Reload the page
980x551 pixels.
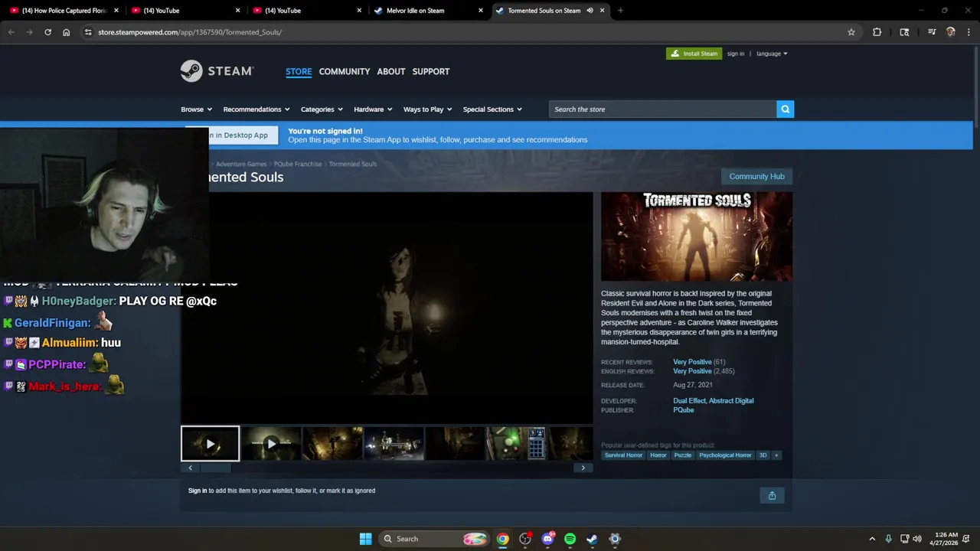[x=47, y=32]
